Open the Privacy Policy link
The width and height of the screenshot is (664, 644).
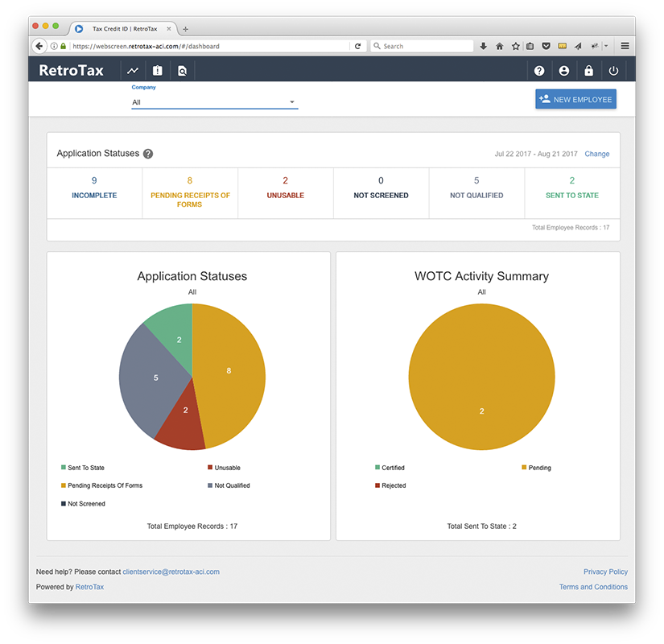[x=605, y=572]
